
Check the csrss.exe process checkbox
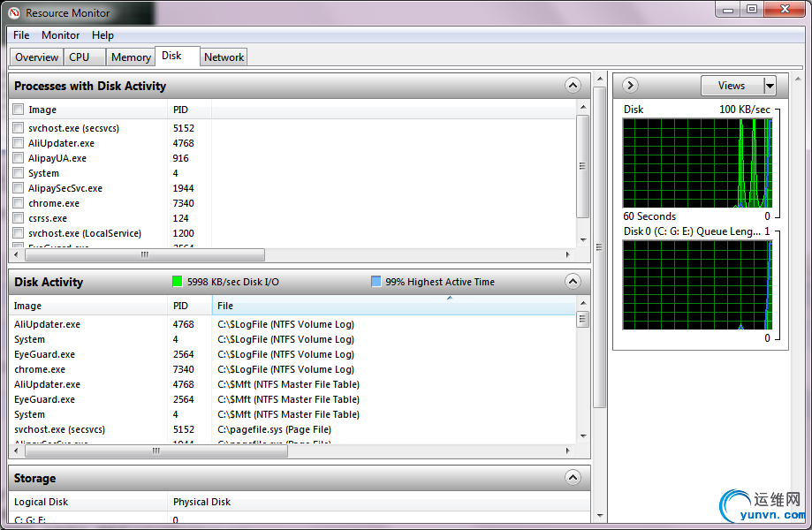point(19,218)
